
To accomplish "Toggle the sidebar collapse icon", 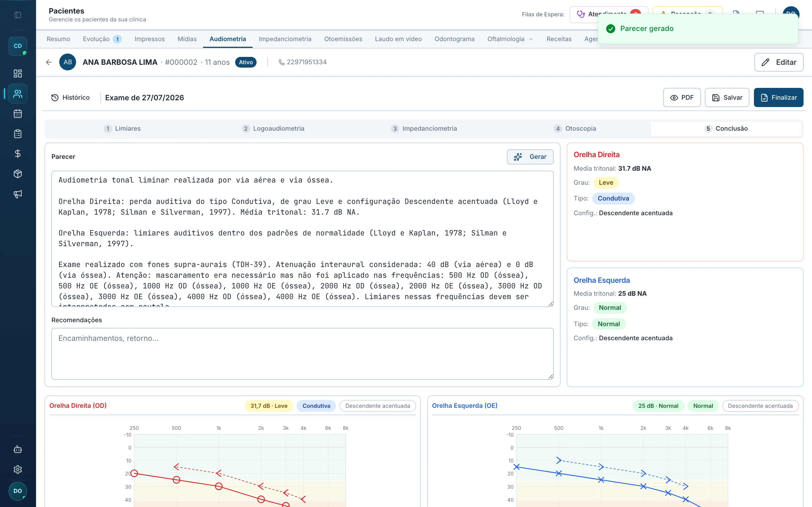I will coord(18,15).
